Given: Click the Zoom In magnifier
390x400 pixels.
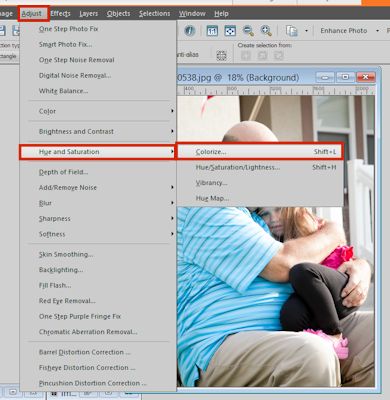Looking at the screenshot, I should (266, 31).
